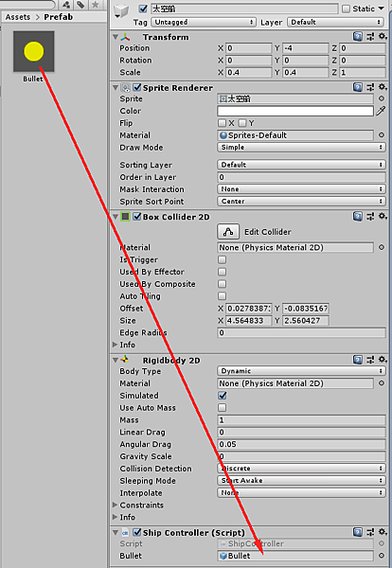This screenshot has height=568, width=392.
Task: Click the Sprite field object picker circle
Action: [x=382, y=98]
